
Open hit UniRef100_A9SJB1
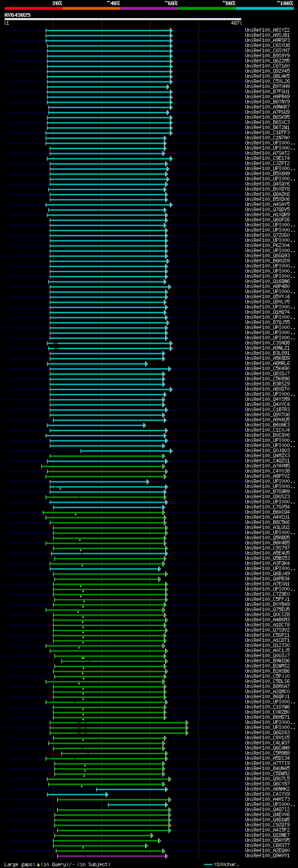point(267,35)
